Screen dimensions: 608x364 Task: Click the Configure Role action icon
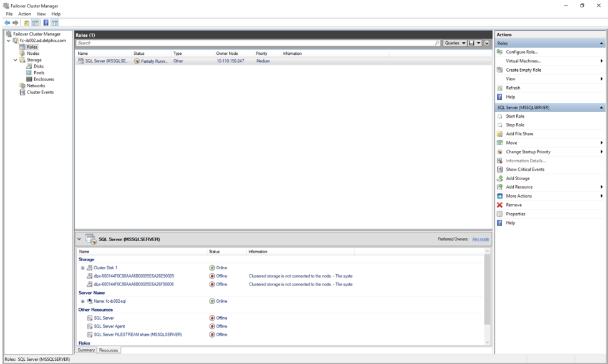click(x=499, y=52)
